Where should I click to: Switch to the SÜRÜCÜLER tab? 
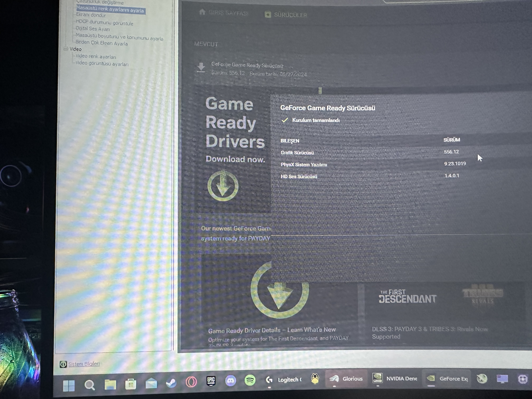[286, 15]
